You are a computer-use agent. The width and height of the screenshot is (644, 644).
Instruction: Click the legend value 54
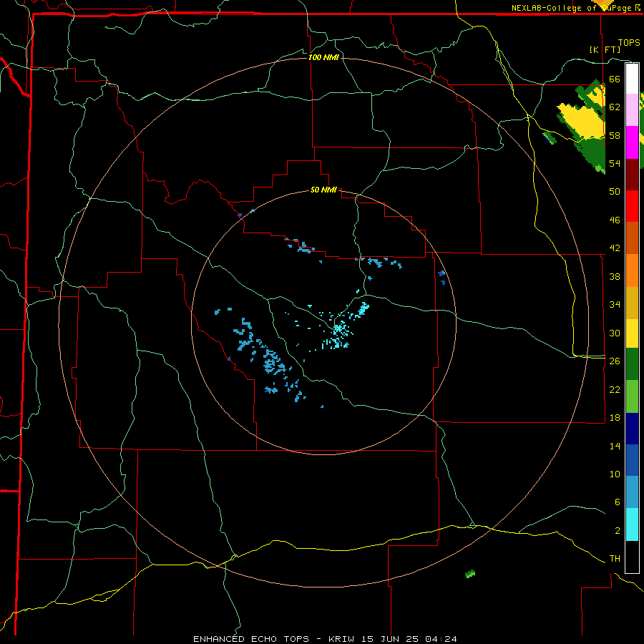coord(615,163)
